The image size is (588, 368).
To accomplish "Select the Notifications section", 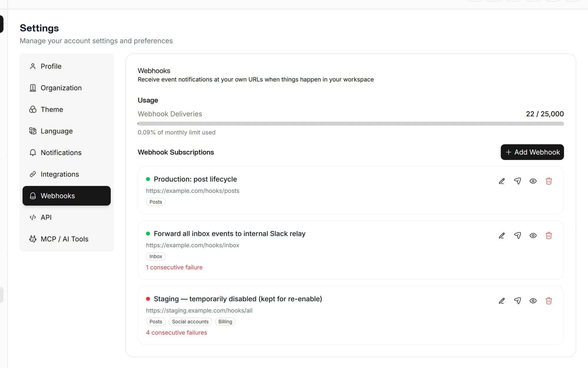I will pyautogui.click(x=66, y=152).
